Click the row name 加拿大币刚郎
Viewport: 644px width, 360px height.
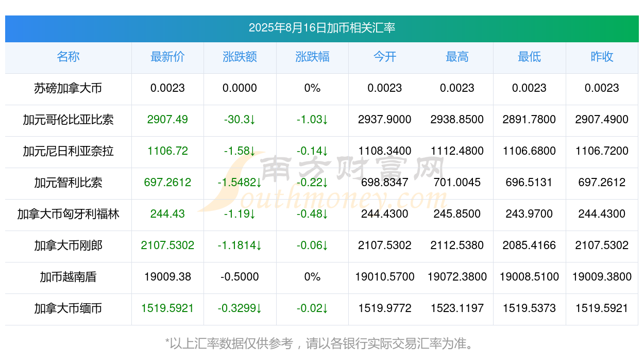(69, 246)
